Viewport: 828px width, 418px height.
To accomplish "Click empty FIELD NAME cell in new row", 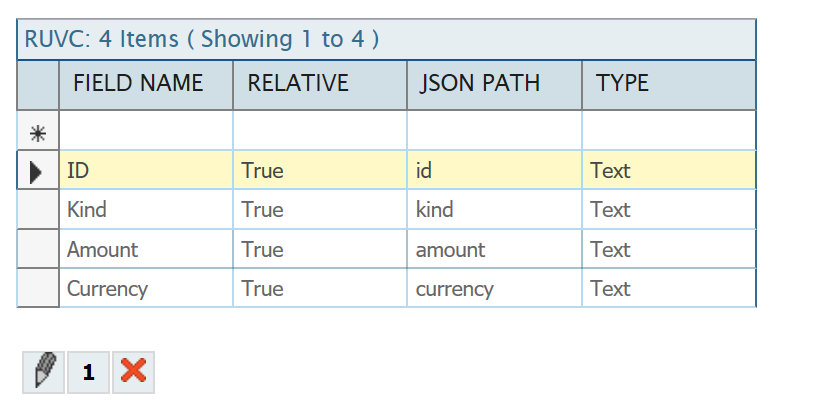I will pos(146,131).
